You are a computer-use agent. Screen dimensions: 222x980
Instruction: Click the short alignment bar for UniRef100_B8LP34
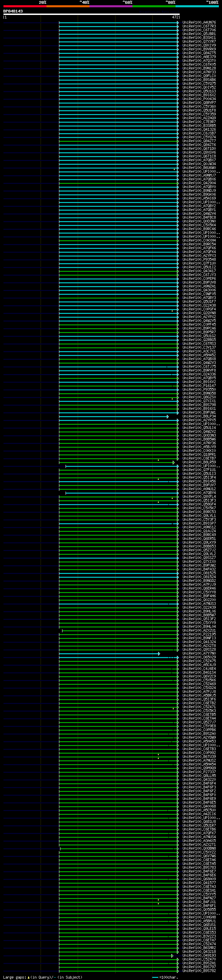(114, 416)
